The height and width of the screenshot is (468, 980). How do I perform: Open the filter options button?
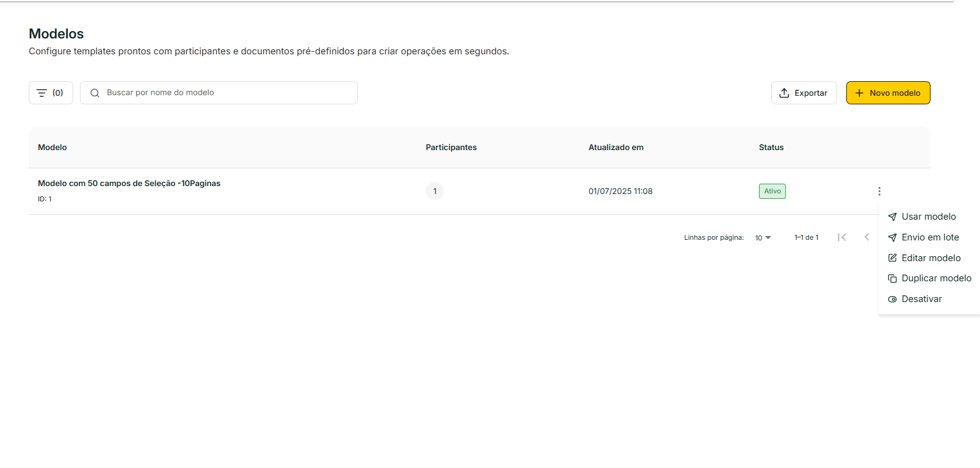click(x=51, y=93)
